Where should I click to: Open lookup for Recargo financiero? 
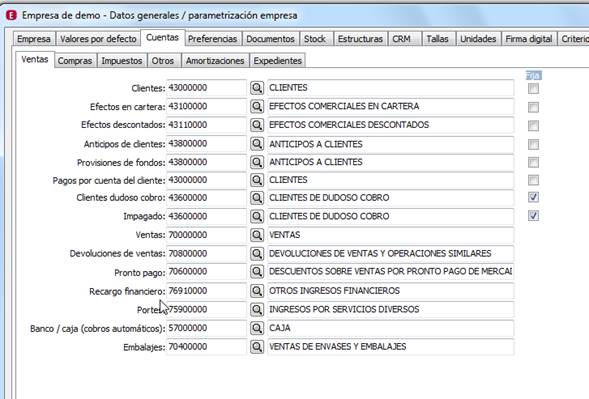click(257, 291)
